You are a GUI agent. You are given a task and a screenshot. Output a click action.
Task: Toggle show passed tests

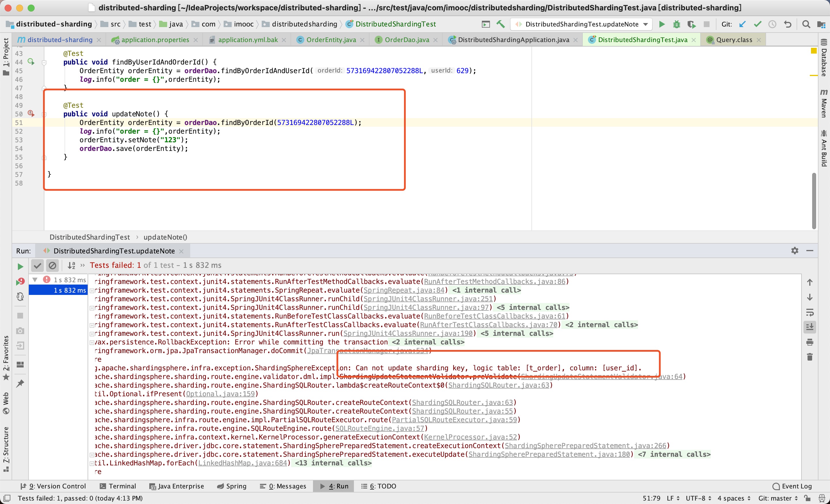(37, 265)
